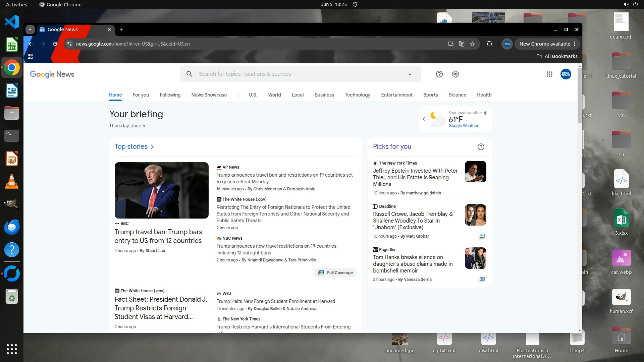
Task: Click the search topics input field
Action: (x=295, y=74)
